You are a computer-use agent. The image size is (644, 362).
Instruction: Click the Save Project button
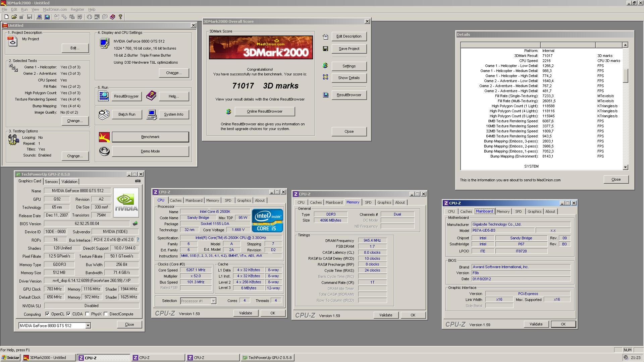349,49
